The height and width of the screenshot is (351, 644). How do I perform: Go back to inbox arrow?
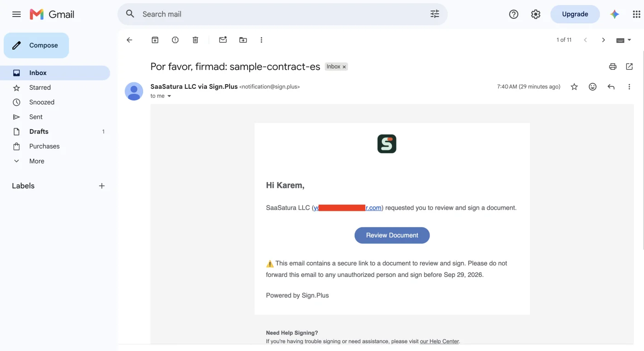pyautogui.click(x=129, y=40)
